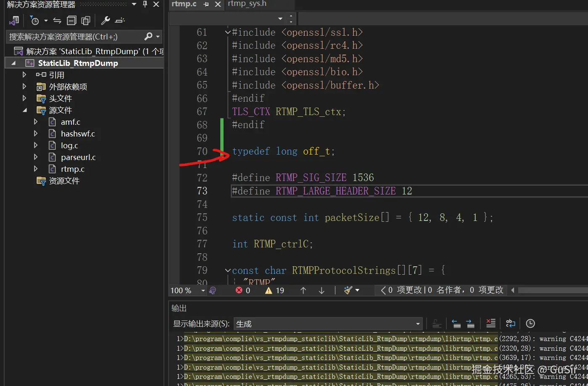Select amf.c in the tree
The height and width of the screenshot is (386, 588).
(71, 122)
